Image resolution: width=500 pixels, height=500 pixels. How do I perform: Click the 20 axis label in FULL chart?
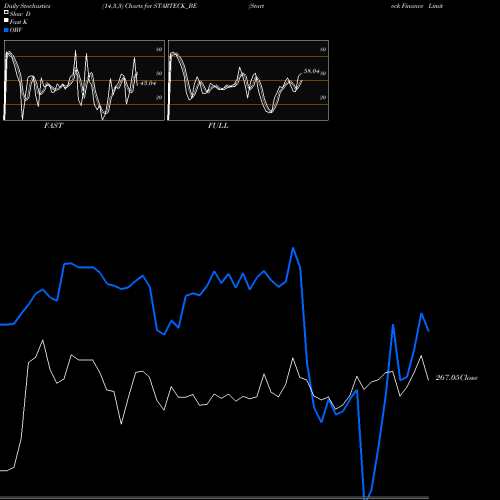tap(323, 97)
